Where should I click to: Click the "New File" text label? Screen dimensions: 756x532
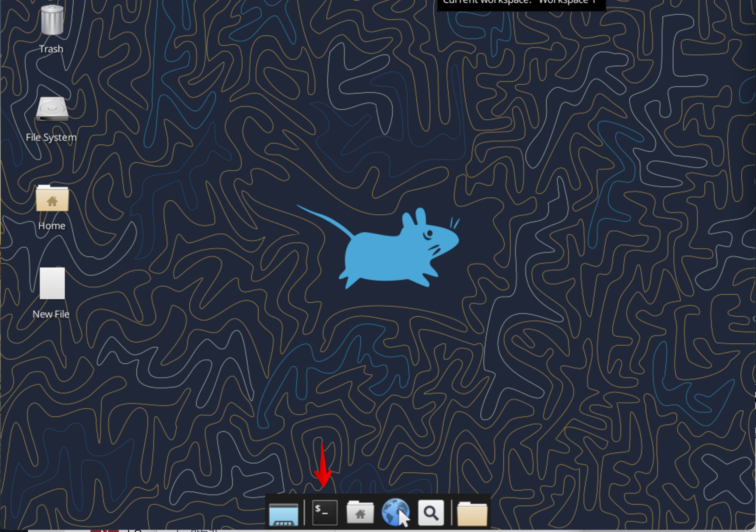coord(51,314)
